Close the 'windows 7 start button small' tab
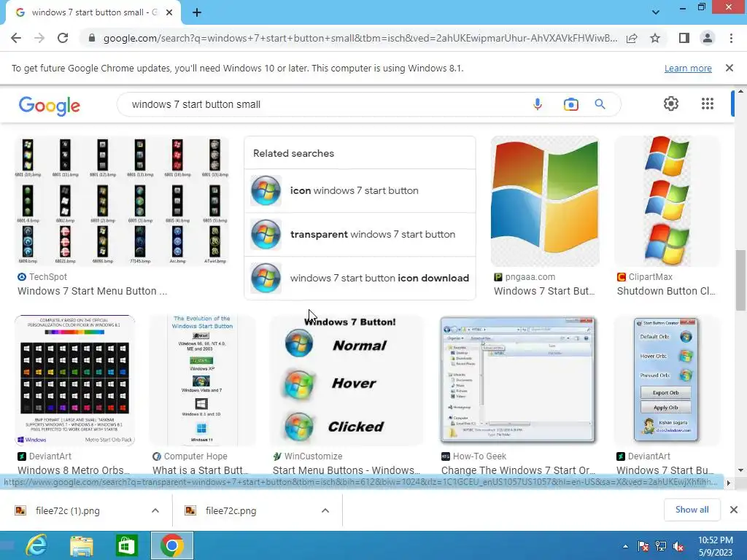 (x=169, y=12)
